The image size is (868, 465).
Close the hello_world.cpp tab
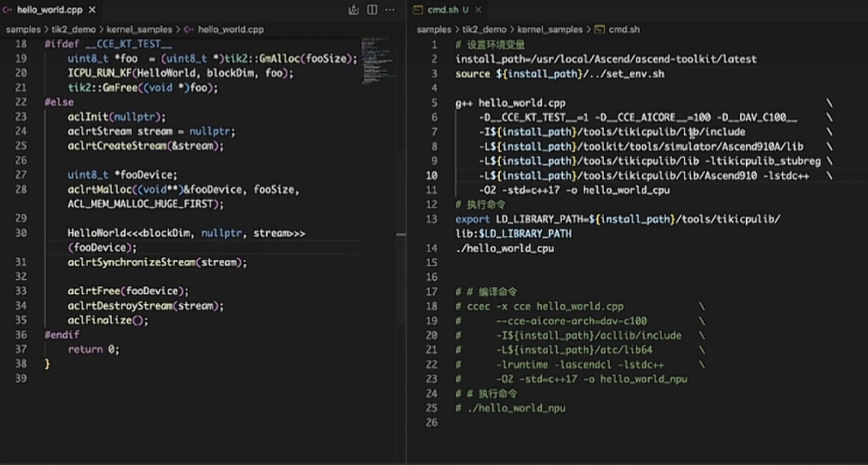coord(92,9)
